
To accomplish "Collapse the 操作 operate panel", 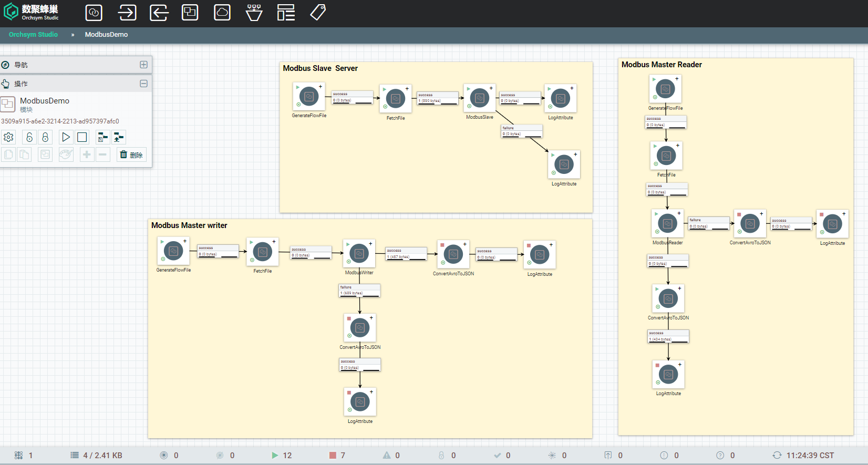I will (x=143, y=84).
